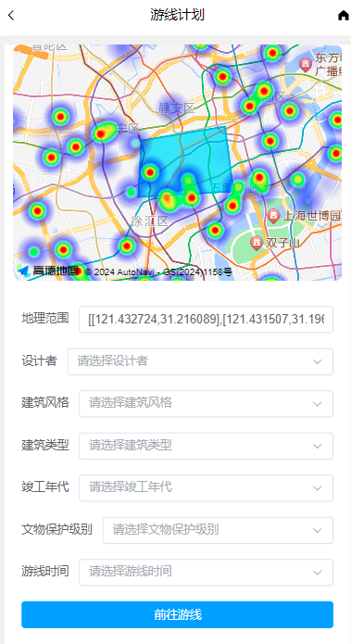
Task: Open the 设计者 dropdown
Action: pos(200,361)
